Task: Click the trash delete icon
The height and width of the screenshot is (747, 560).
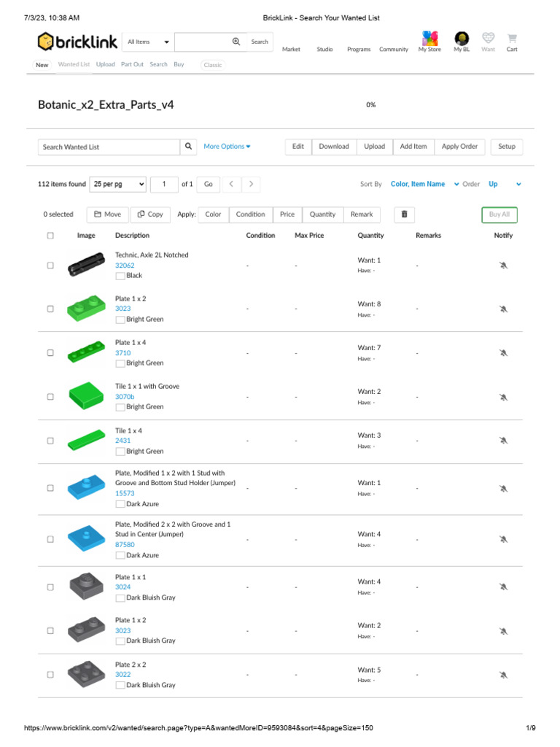Action: (404, 214)
